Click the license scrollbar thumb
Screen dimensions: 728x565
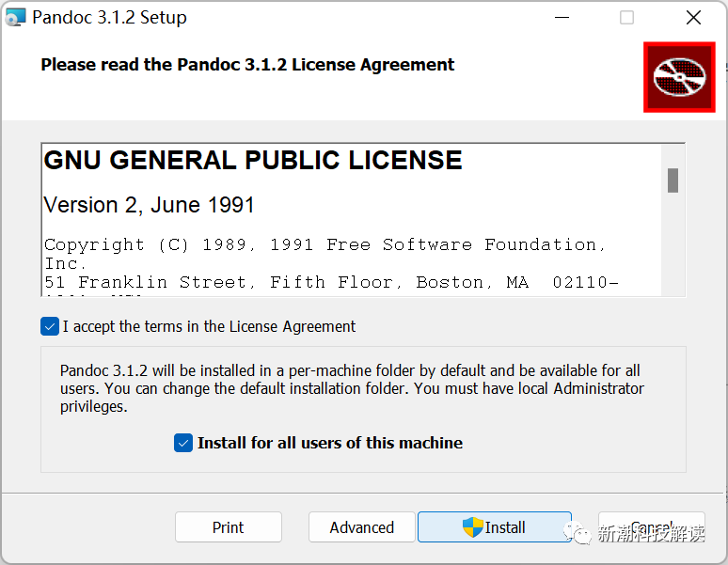[673, 180]
